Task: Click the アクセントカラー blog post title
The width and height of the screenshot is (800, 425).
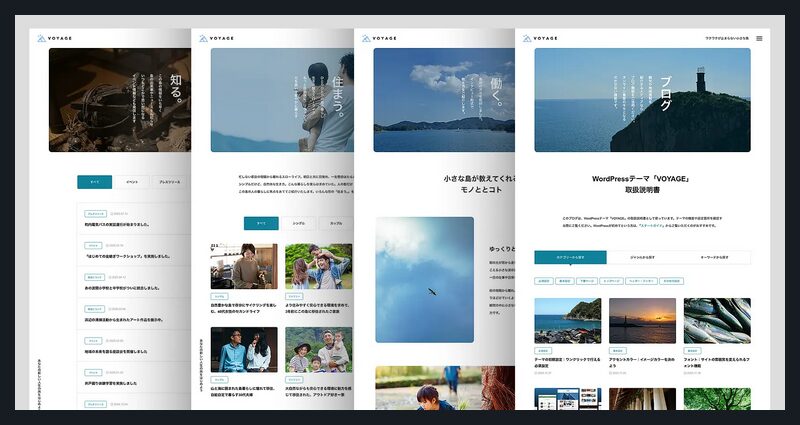Action: coord(641,362)
